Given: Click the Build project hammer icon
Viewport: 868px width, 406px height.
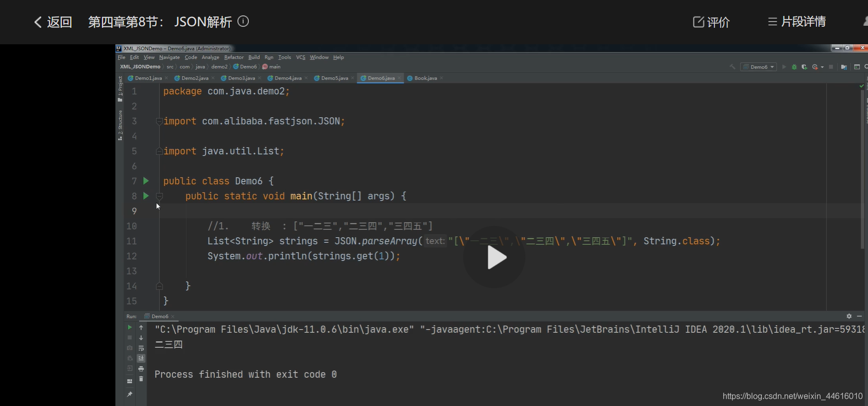Looking at the screenshot, I should point(732,67).
